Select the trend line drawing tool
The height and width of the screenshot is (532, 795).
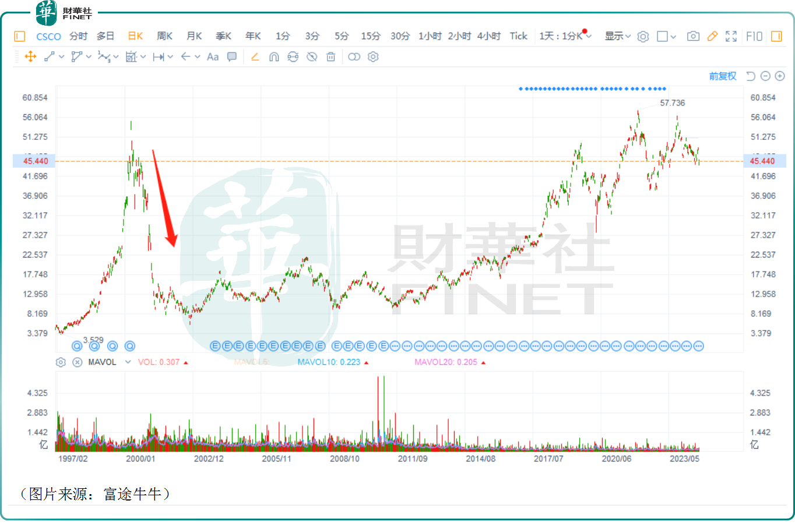(x=50, y=57)
